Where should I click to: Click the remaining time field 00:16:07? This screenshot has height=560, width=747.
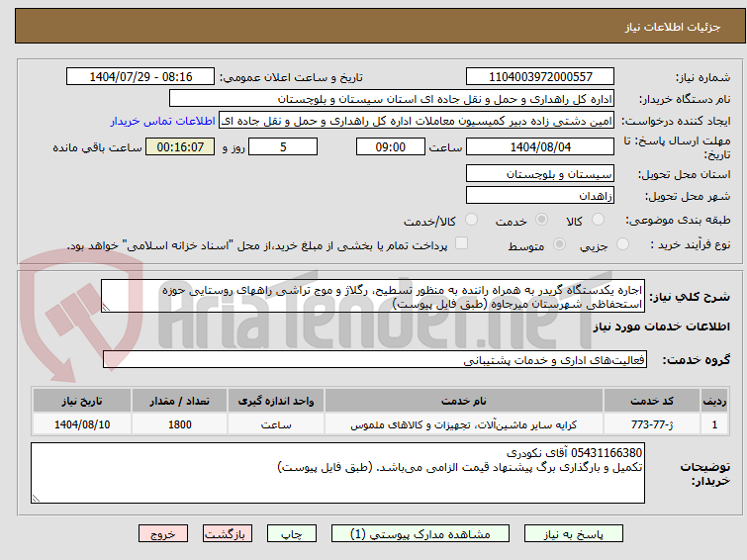click(180, 146)
